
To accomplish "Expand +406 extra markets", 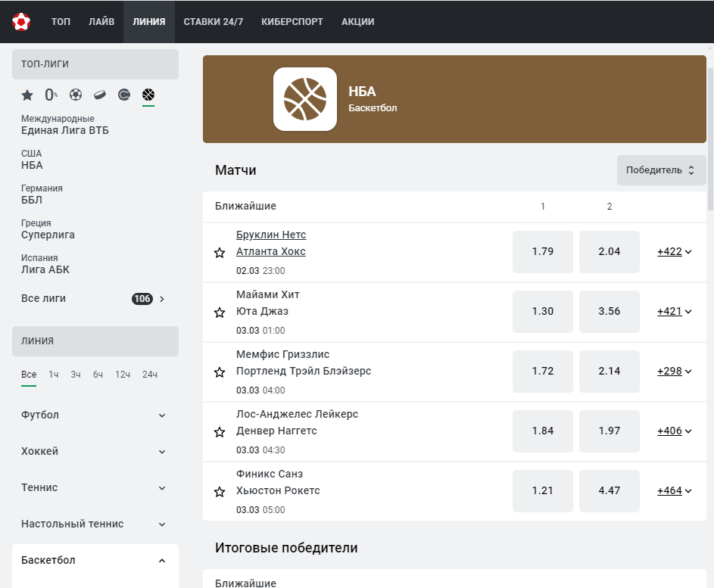I will [675, 431].
